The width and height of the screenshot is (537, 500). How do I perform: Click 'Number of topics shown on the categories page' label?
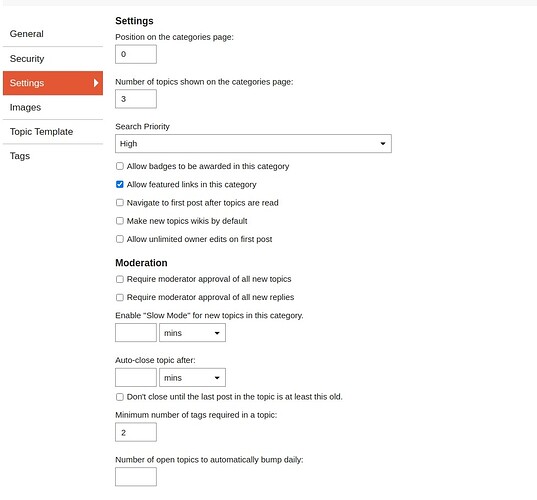(204, 82)
